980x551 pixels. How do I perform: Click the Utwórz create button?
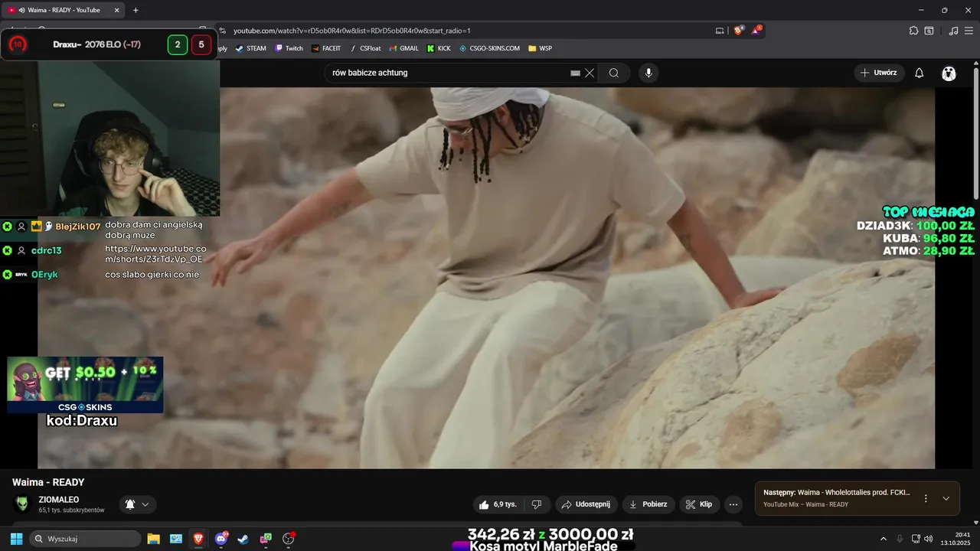click(x=879, y=73)
